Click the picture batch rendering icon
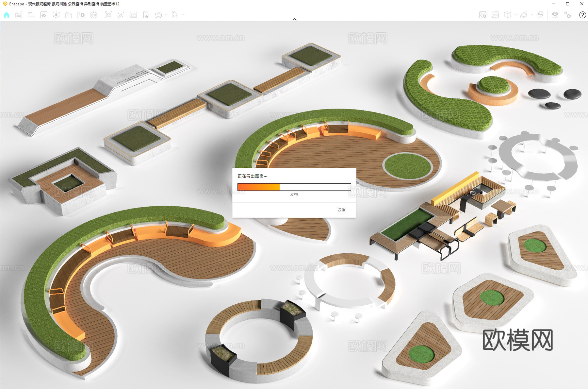This screenshot has width=588, height=389. coord(133,15)
